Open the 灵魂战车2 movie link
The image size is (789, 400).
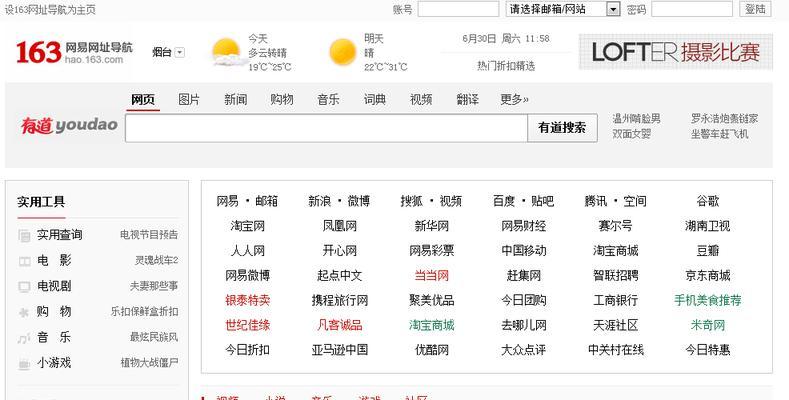156,260
